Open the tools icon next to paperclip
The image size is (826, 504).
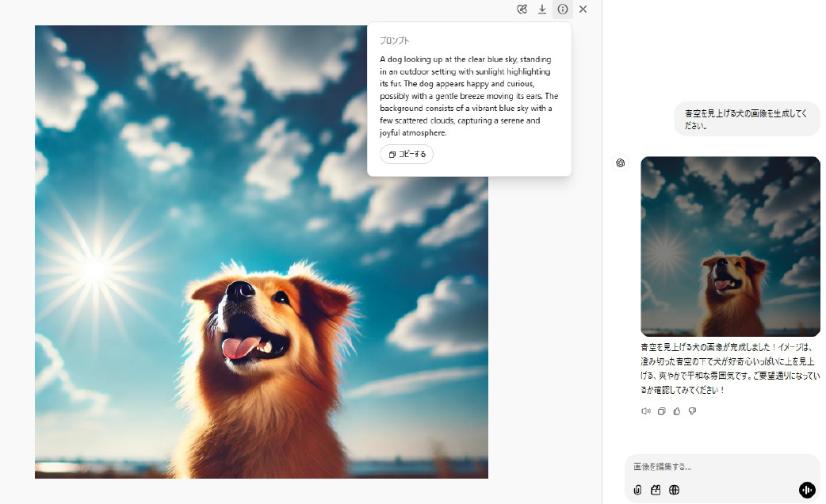pyautogui.click(x=656, y=490)
